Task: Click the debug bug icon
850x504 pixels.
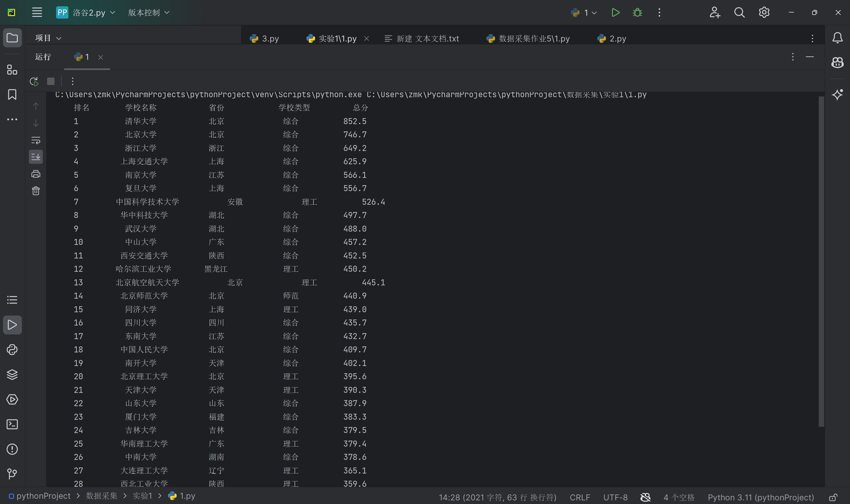Action: [637, 13]
